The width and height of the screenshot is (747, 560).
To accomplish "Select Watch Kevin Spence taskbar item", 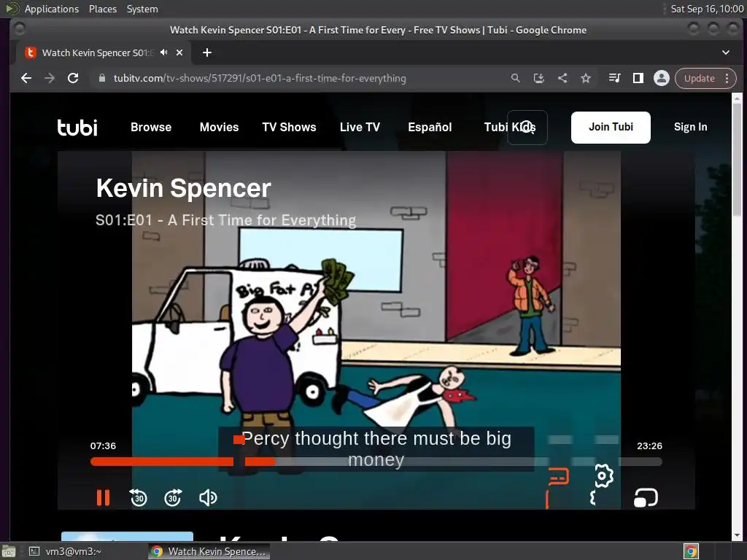I will point(209,551).
